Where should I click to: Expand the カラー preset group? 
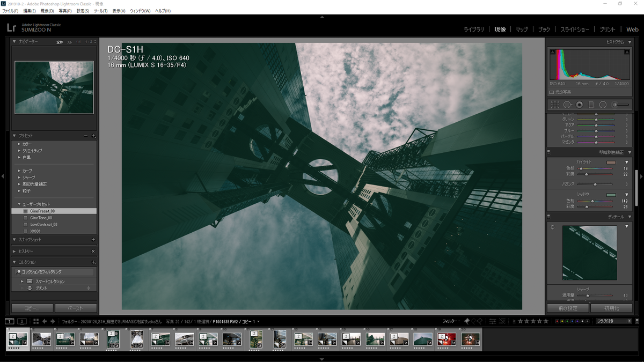pos(20,144)
